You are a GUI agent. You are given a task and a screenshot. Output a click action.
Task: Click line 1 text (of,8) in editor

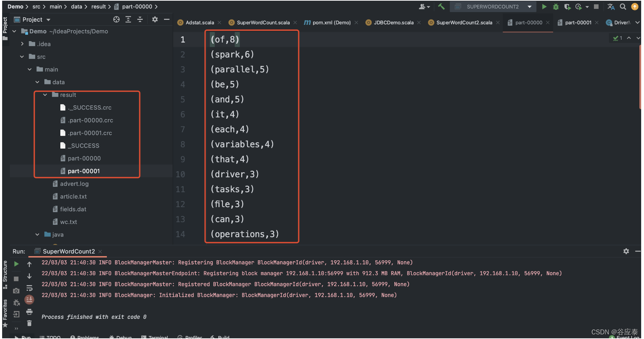[x=225, y=39]
